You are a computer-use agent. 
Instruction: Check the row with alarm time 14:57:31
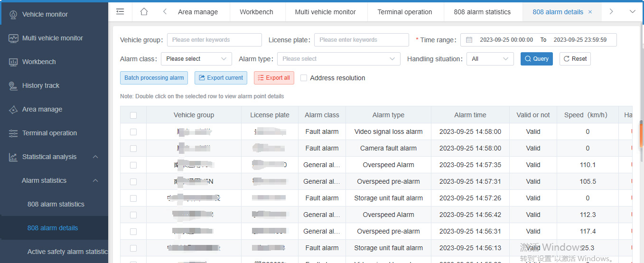pos(133,182)
